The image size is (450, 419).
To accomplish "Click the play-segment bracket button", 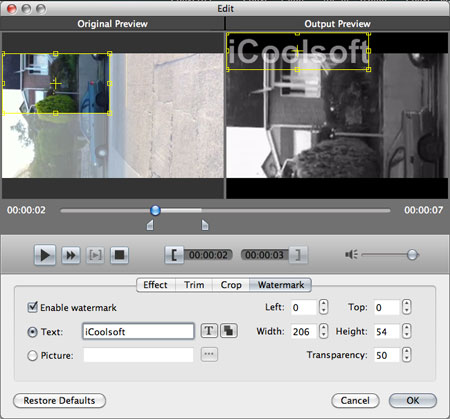I will pyautogui.click(x=95, y=255).
